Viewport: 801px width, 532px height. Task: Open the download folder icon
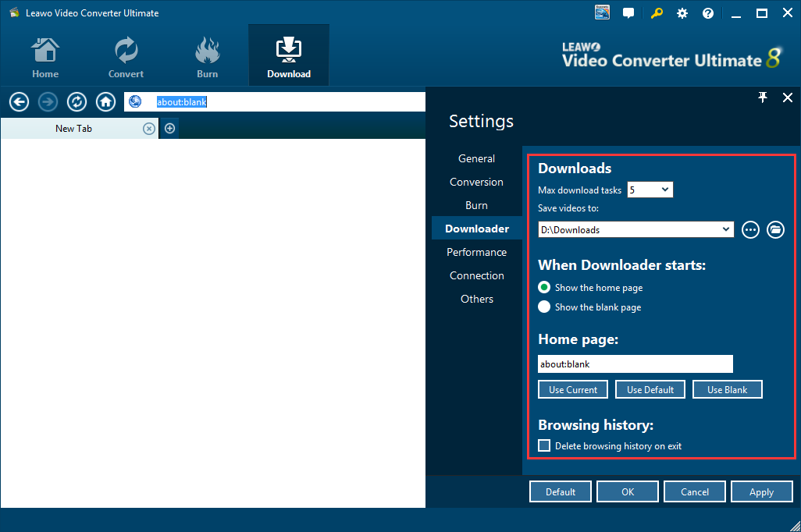pyautogui.click(x=775, y=230)
